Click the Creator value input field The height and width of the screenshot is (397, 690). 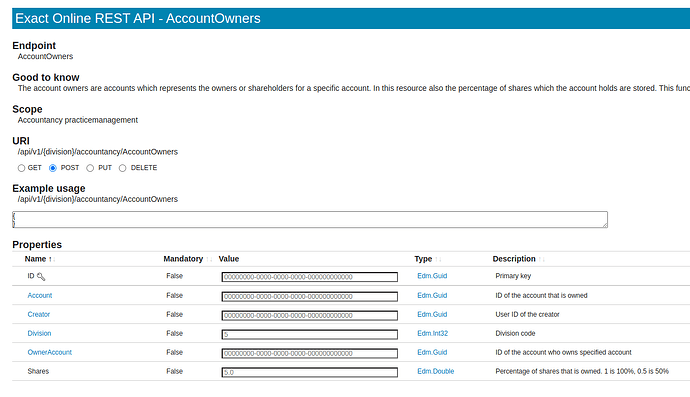tap(310, 315)
